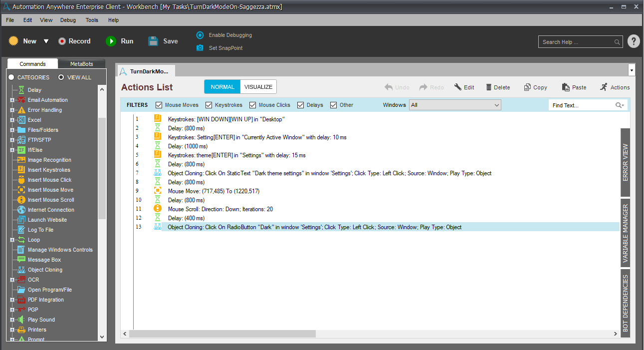
Task: Click the Copy icon
Action: 527,87
